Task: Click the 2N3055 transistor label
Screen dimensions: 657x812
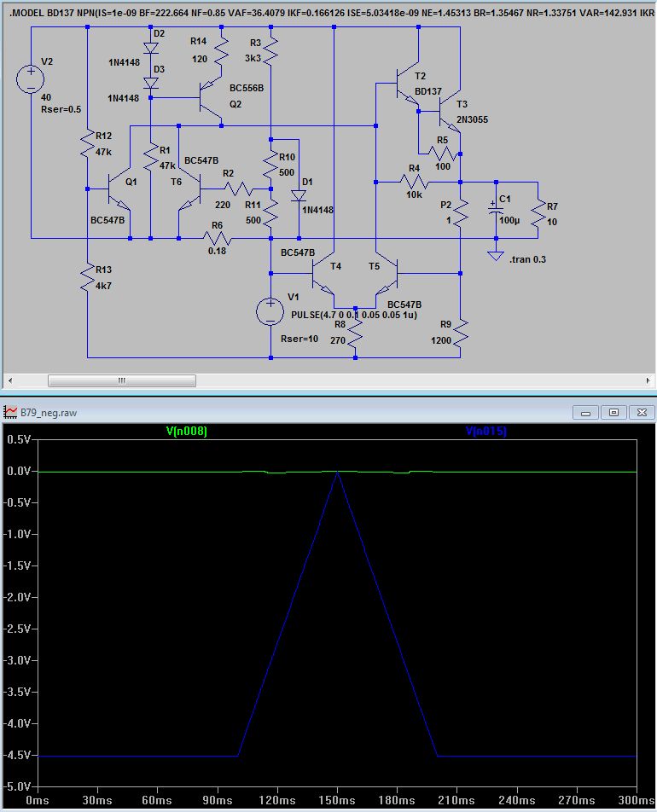Action: [x=472, y=119]
